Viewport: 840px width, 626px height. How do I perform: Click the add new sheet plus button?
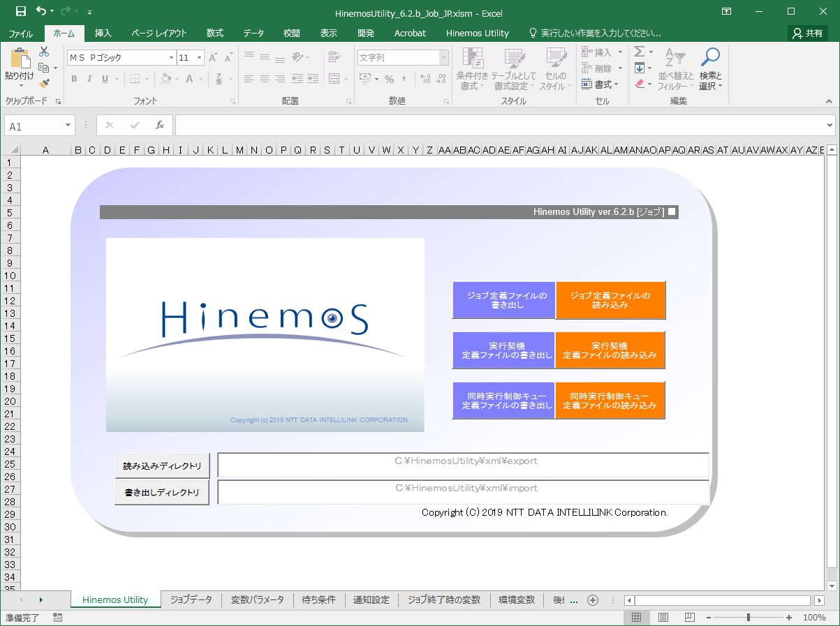coord(593,600)
